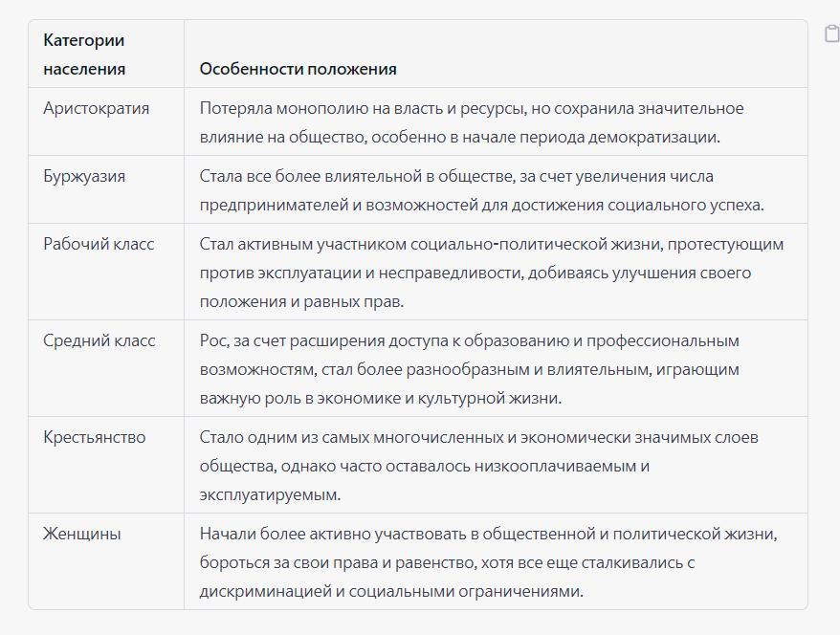Click the Буржуазия description starting "Стала все более"
The width and height of the screenshot is (840, 635).
[481, 190]
